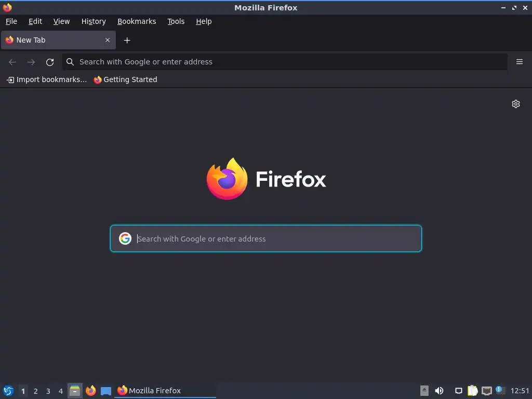
Task: Open the Help menu
Action: 204,21
